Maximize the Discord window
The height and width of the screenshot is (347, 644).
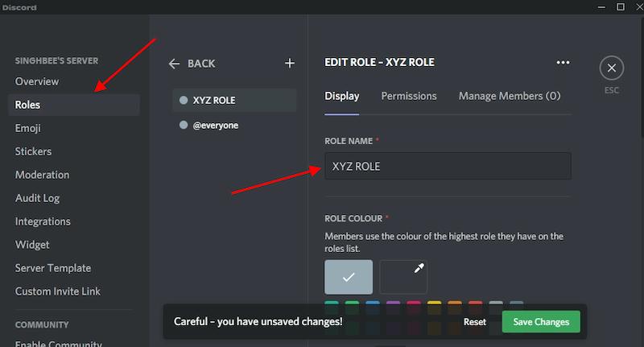pyautogui.click(x=621, y=7)
